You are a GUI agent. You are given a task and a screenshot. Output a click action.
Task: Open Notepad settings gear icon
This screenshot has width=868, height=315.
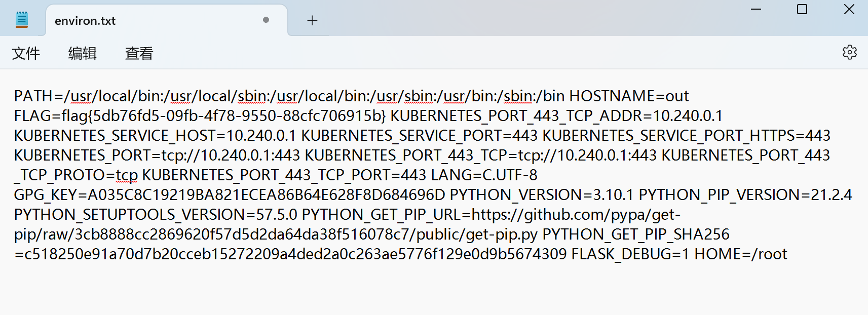[849, 52]
